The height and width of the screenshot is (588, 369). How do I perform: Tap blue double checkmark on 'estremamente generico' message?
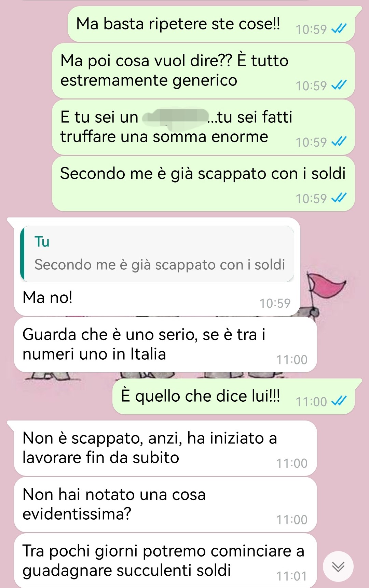(339, 85)
